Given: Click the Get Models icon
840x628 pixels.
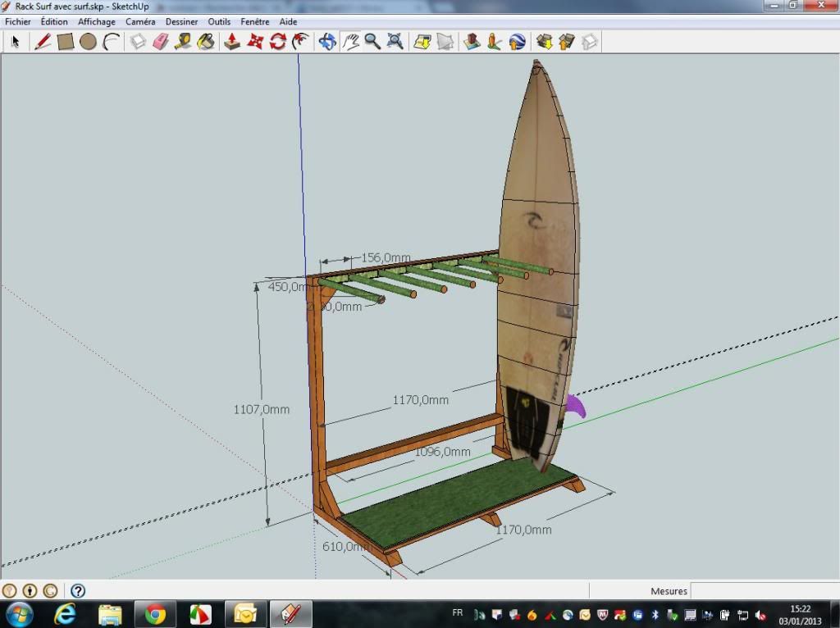Looking at the screenshot, I should point(545,42).
